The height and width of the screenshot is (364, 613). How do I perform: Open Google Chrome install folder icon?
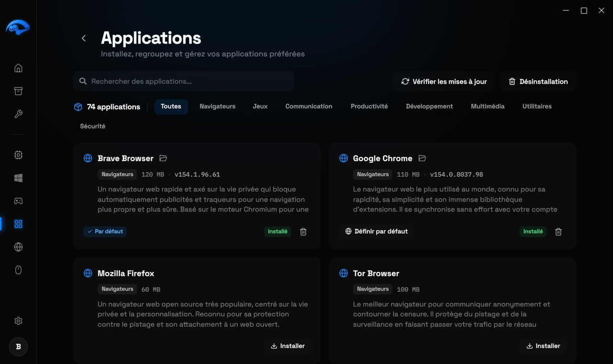click(x=422, y=158)
